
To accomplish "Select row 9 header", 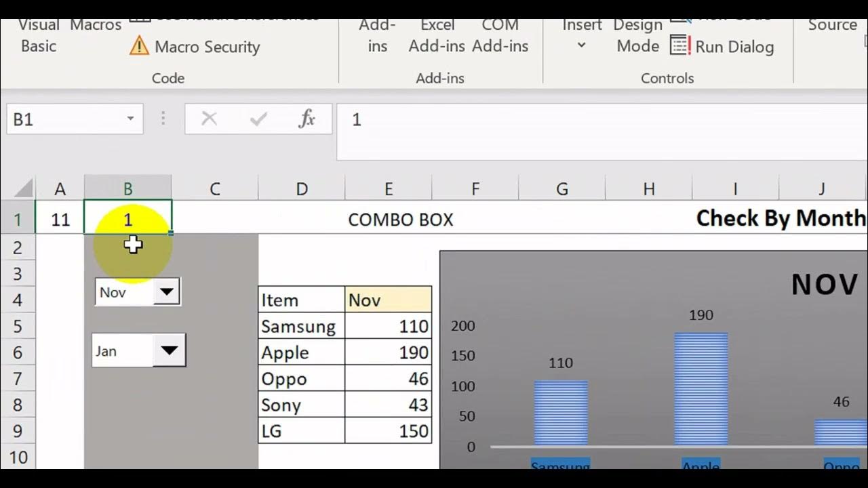I will [x=18, y=431].
